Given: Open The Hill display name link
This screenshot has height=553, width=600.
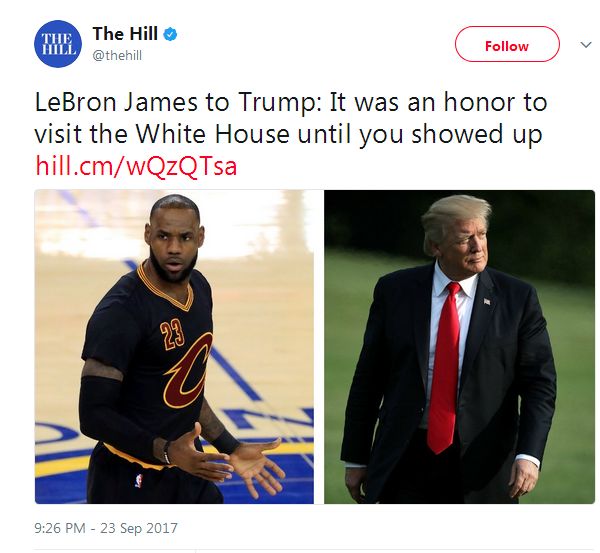Looking at the screenshot, I should click(x=125, y=34).
